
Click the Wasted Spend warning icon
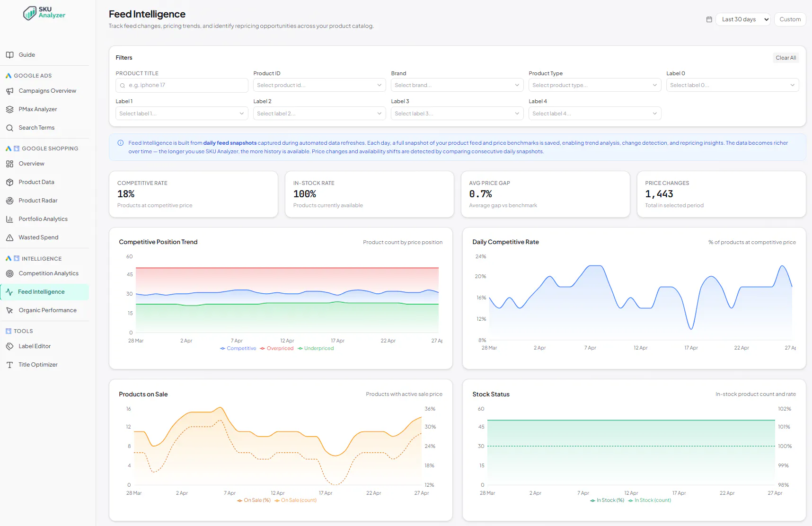pyautogui.click(x=9, y=237)
